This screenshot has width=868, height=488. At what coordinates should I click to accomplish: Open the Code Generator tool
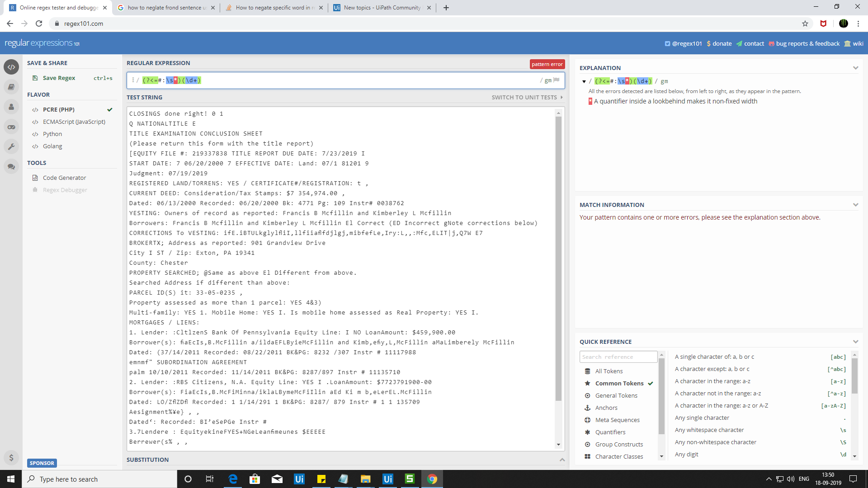click(64, 178)
